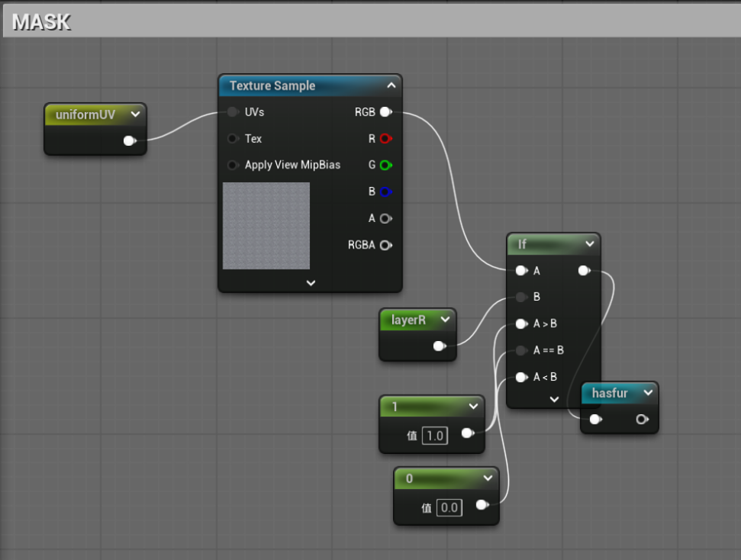Click the RGBA output pin
This screenshot has height=560, width=741.
coord(386,245)
